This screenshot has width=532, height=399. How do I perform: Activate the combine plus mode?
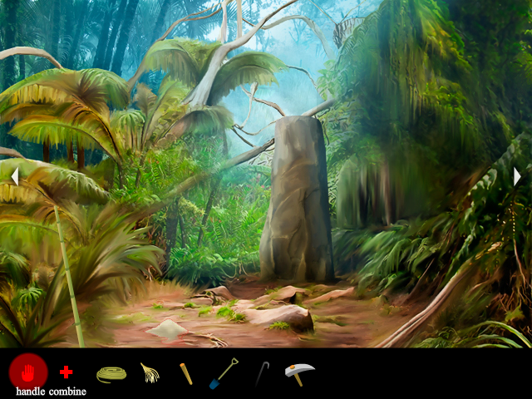pos(66,372)
